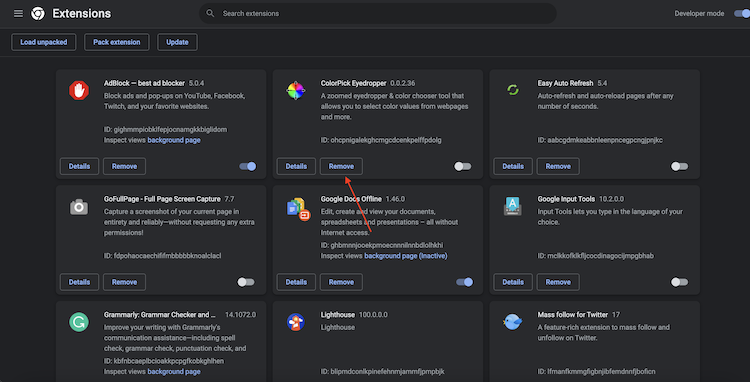
Task: Click the Update button
Action: (x=177, y=42)
